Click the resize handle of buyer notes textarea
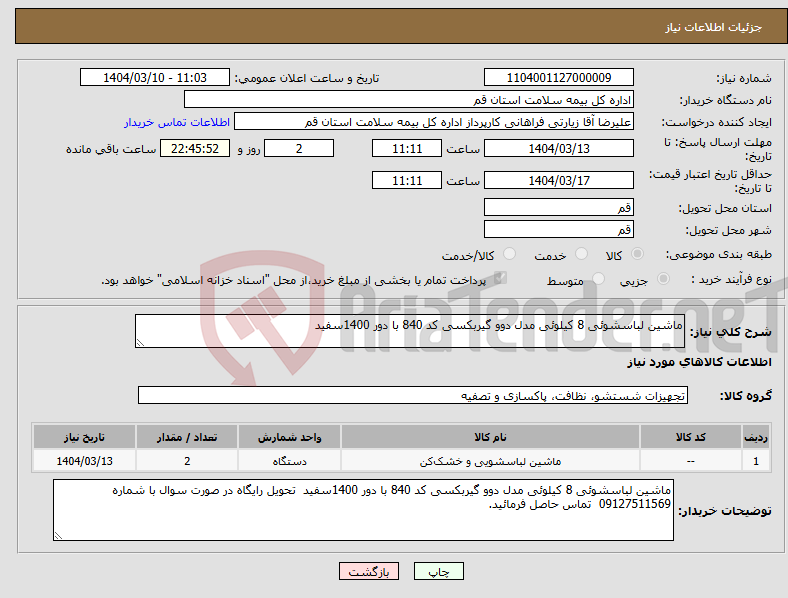 [58, 536]
